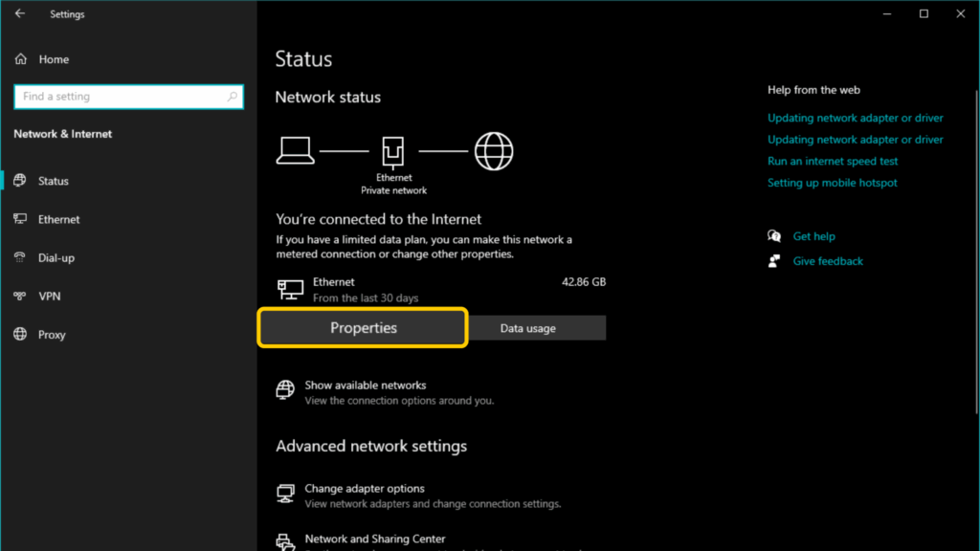The width and height of the screenshot is (980, 551).
Task: Open Run an internet speed test link
Action: pyautogui.click(x=833, y=161)
